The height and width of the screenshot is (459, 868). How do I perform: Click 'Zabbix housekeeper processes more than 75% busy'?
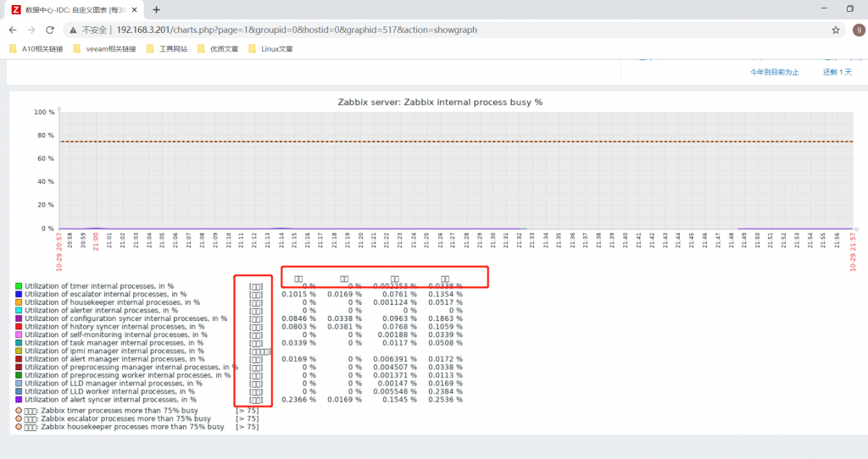coord(132,427)
